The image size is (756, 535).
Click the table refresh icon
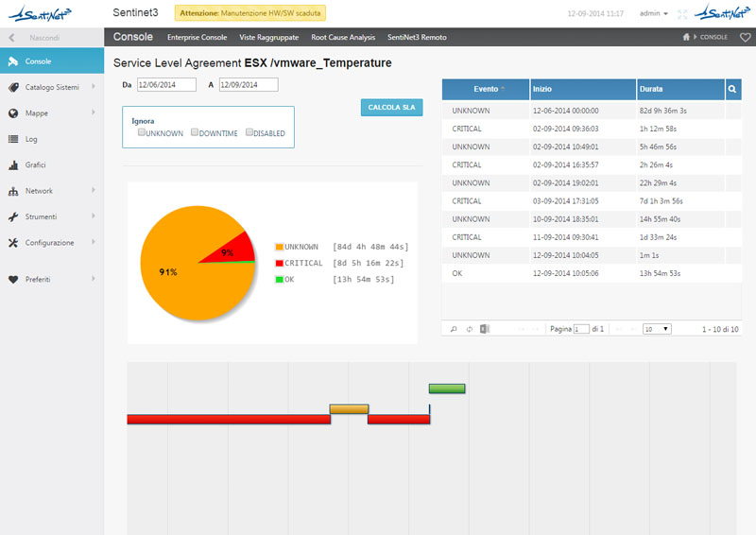coord(469,329)
